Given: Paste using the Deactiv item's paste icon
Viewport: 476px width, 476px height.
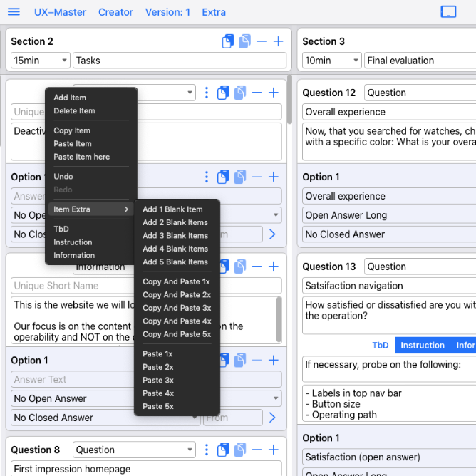Looking at the screenshot, I should [240, 93].
